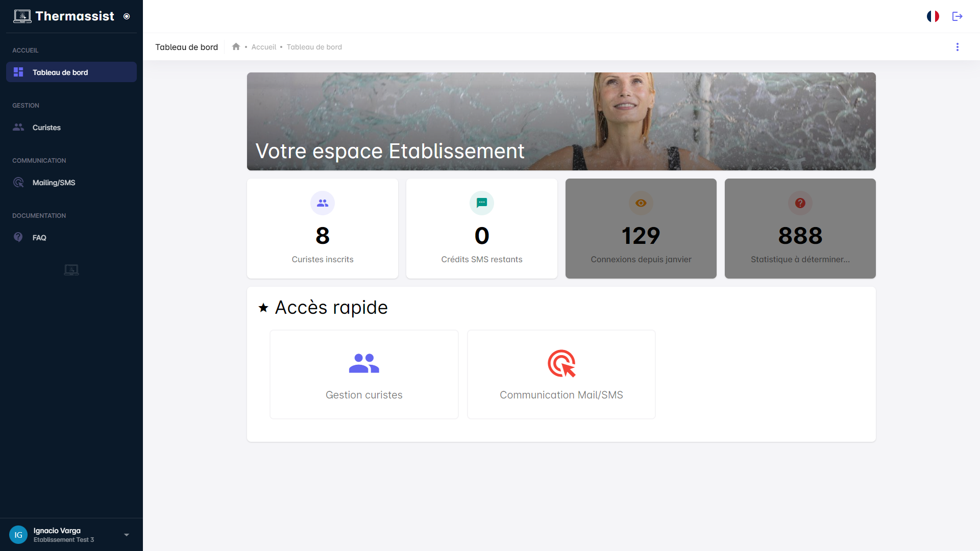Click the home icon in breadcrumb
980x551 pixels.
point(236,47)
